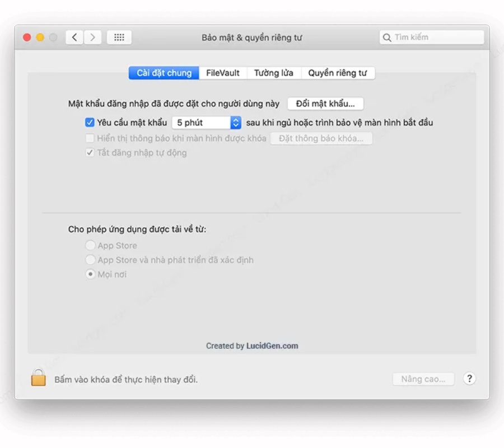504x448 pixels.
Task: Select 'App Store và nhà phát triển đã xác định'
Action: click(x=90, y=260)
